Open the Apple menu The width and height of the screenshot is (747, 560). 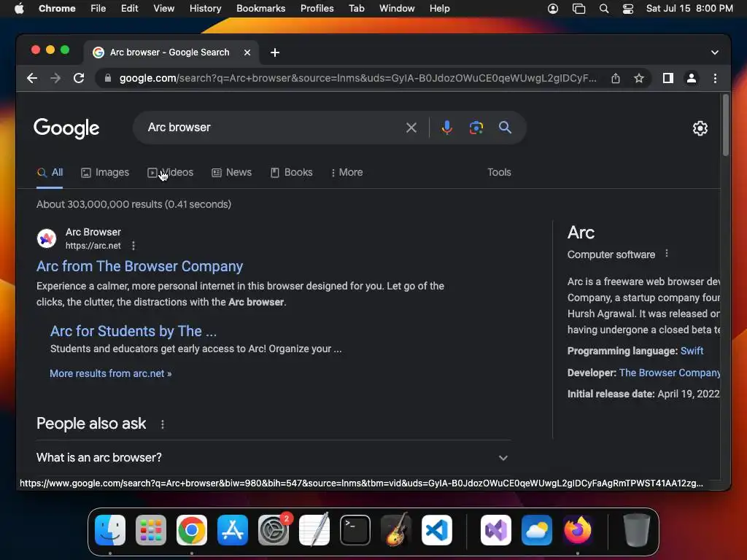coord(19,9)
